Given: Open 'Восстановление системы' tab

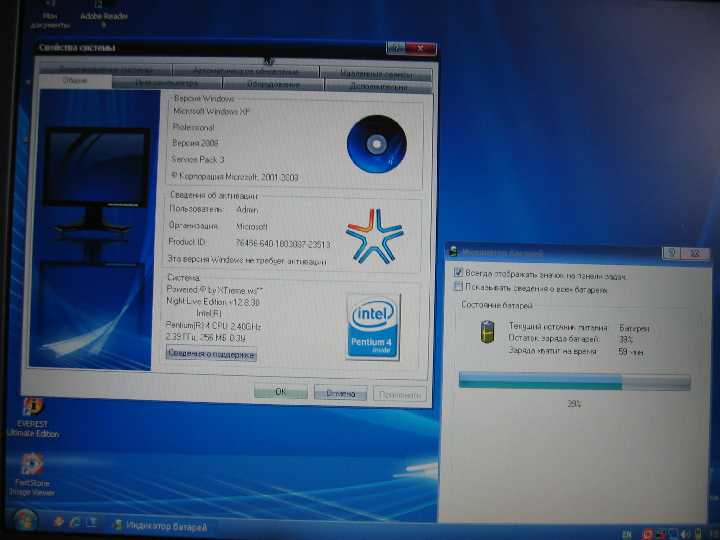Looking at the screenshot, I should (106, 70).
